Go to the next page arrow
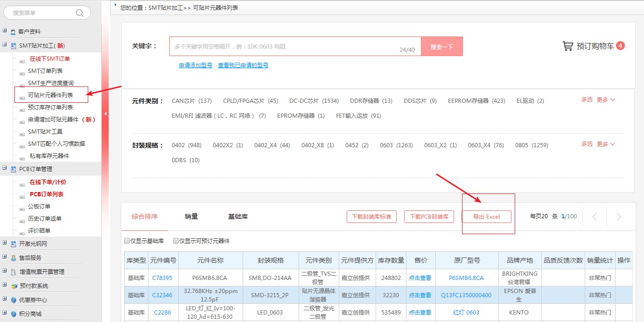This screenshot has height=322, width=644. (618, 217)
